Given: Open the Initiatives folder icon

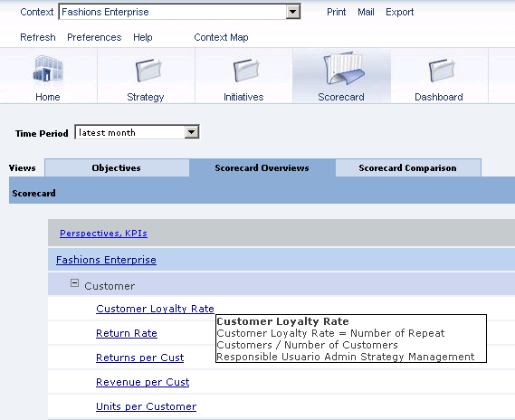Looking at the screenshot, I should pyautogui.click(x=246, y=70).
